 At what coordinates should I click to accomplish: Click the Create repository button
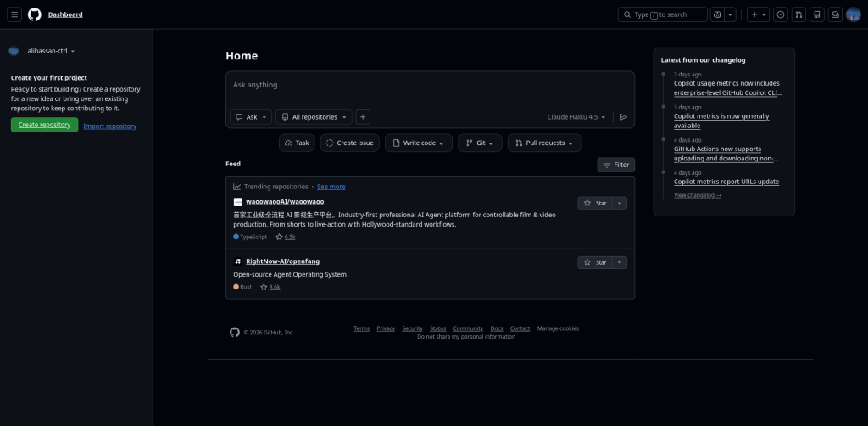(44, 125)
